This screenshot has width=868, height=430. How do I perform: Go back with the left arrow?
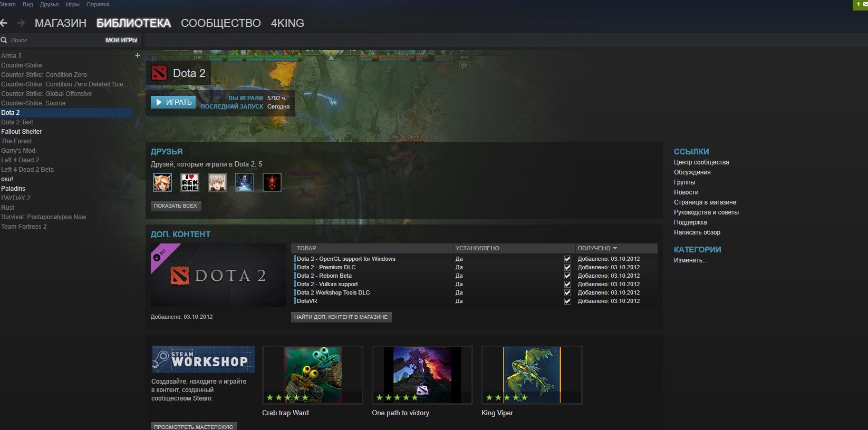pyautogui.click(x=4, y=23)
